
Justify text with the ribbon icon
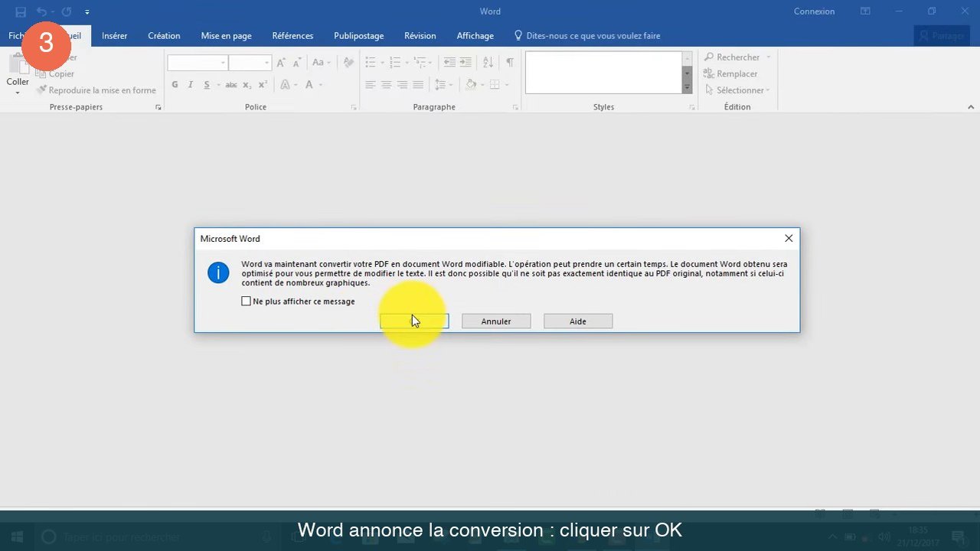click(x=418, y=85)
